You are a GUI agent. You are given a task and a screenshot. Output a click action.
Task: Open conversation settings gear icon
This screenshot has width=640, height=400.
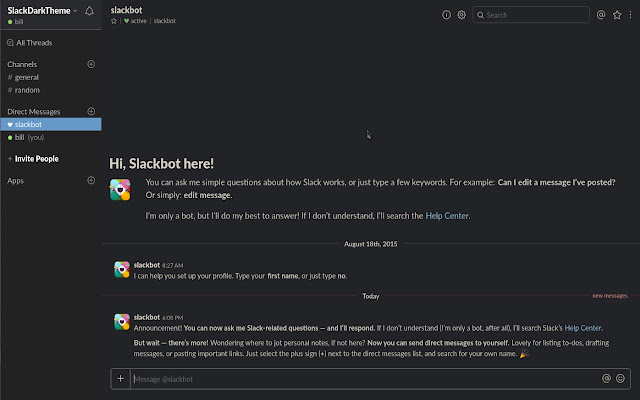pos(461,15)
